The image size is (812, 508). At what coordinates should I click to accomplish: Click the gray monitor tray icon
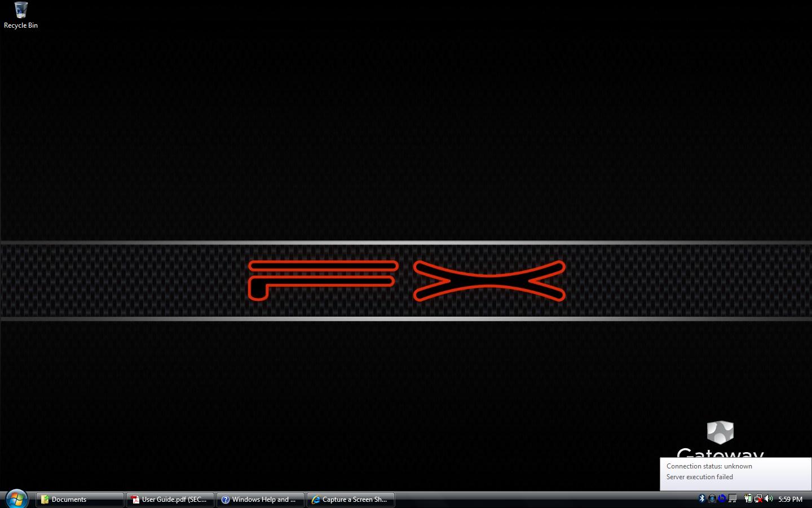pyautogui.click(x=732, y=498)
